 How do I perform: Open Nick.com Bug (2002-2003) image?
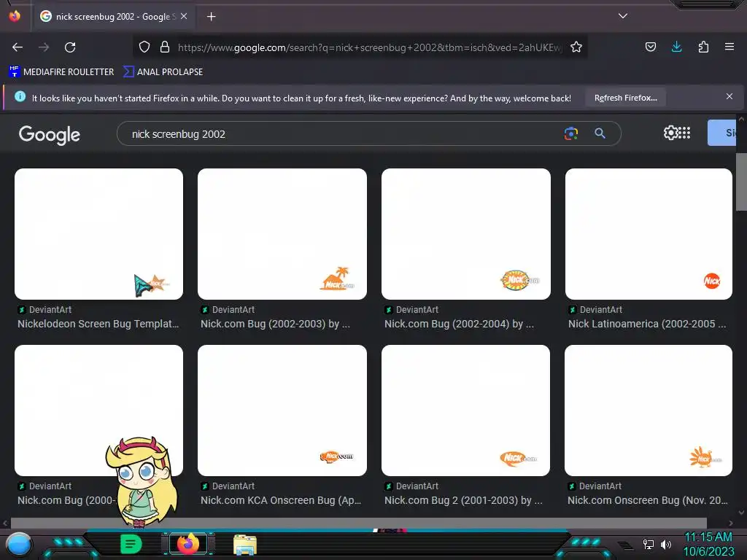coord(282,234)
